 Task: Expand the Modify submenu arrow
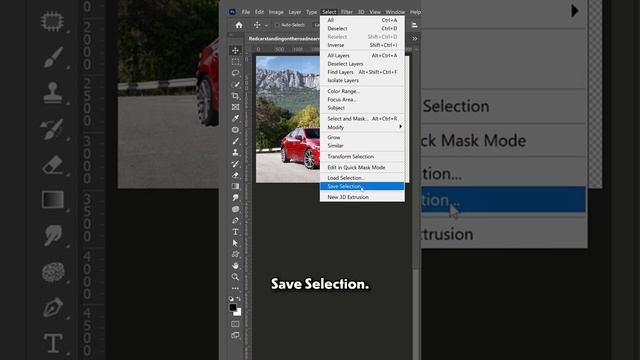tap(400, 127)
